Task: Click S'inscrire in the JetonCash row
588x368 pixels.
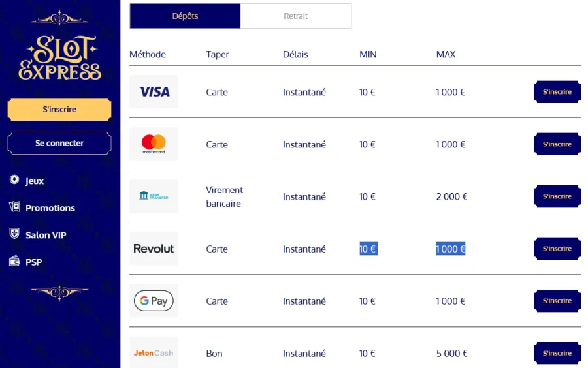Action: pyautogui.click(x=557, y=353)
